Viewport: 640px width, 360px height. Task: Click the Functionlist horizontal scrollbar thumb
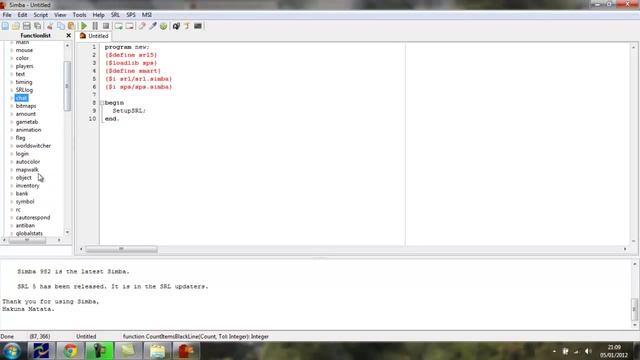coord(27,240)
